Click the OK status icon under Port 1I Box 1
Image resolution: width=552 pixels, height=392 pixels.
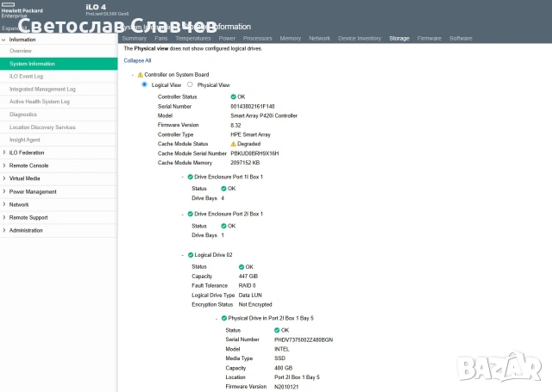point(223,189)
